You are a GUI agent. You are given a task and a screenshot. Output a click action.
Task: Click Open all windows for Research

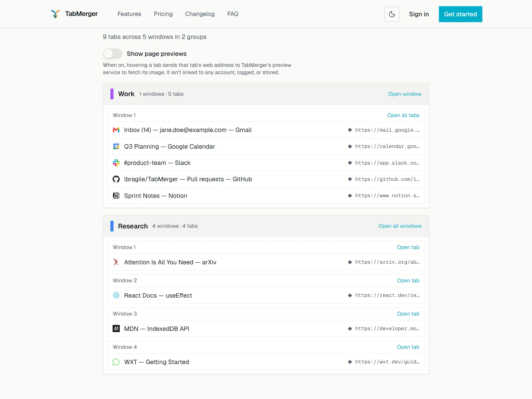[400, 226]
